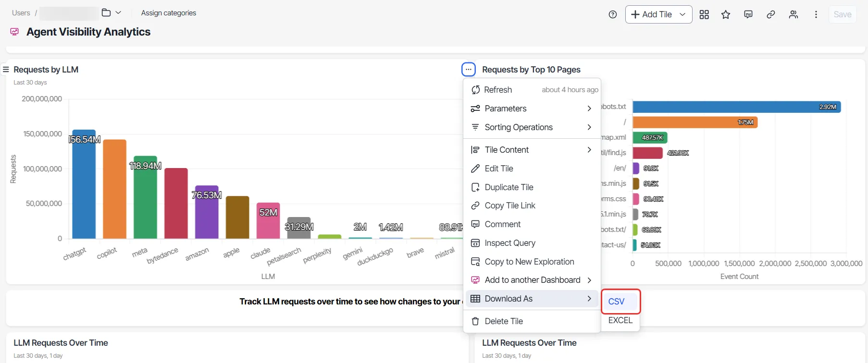Choose the Comment menu entry
Viewport: 868px width, 363px height.
click(x=532, y=224)
